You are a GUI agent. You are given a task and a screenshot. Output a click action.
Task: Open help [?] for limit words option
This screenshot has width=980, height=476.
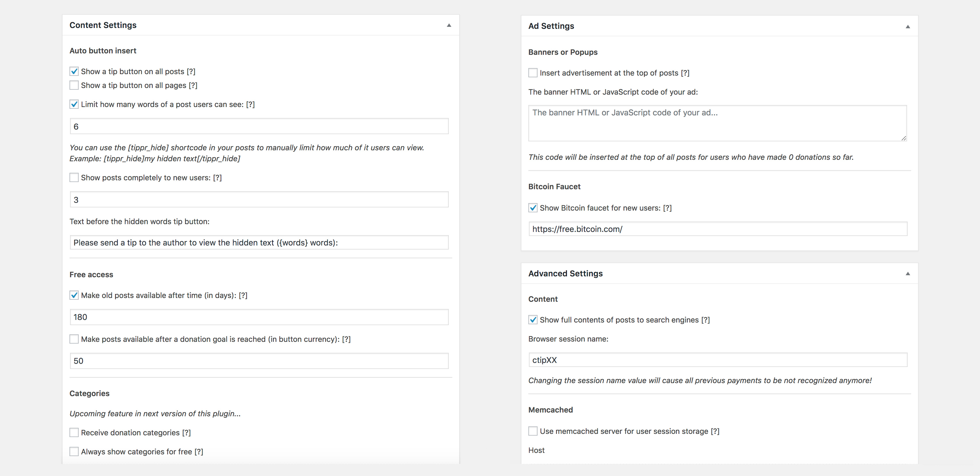250,104
